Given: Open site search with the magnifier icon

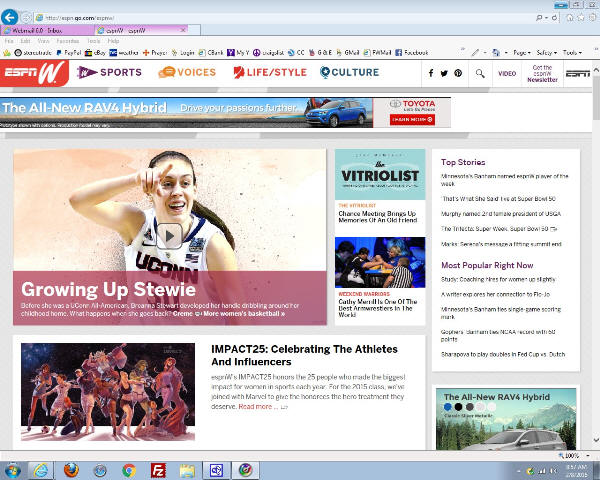Looking at the screenshot, I should coord(481,73).
